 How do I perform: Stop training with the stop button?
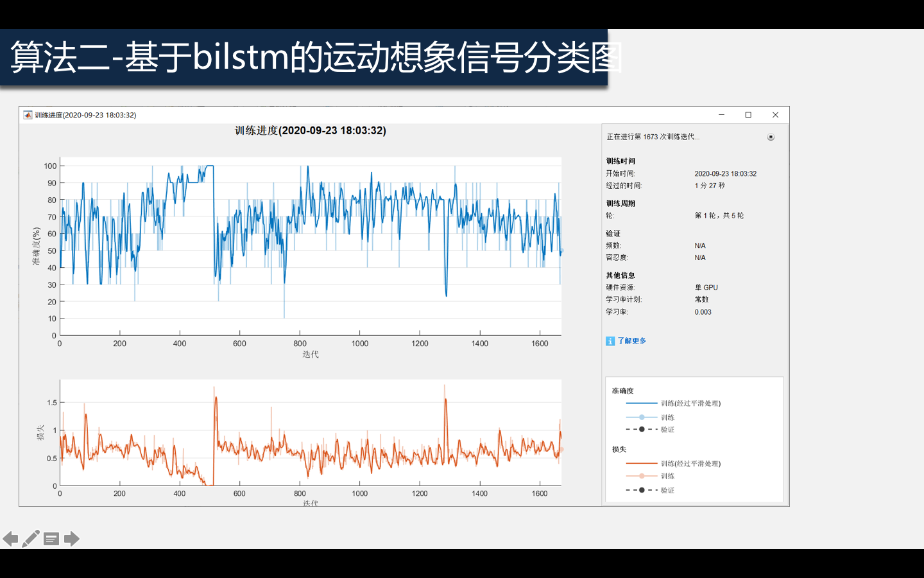pyautogui.click(x=771, y=137)
